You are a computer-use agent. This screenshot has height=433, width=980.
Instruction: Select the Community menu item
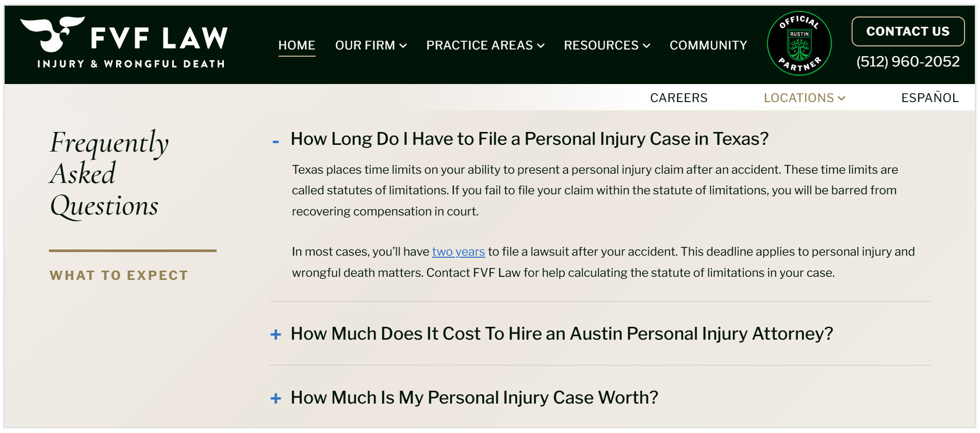tap(708, 45)
